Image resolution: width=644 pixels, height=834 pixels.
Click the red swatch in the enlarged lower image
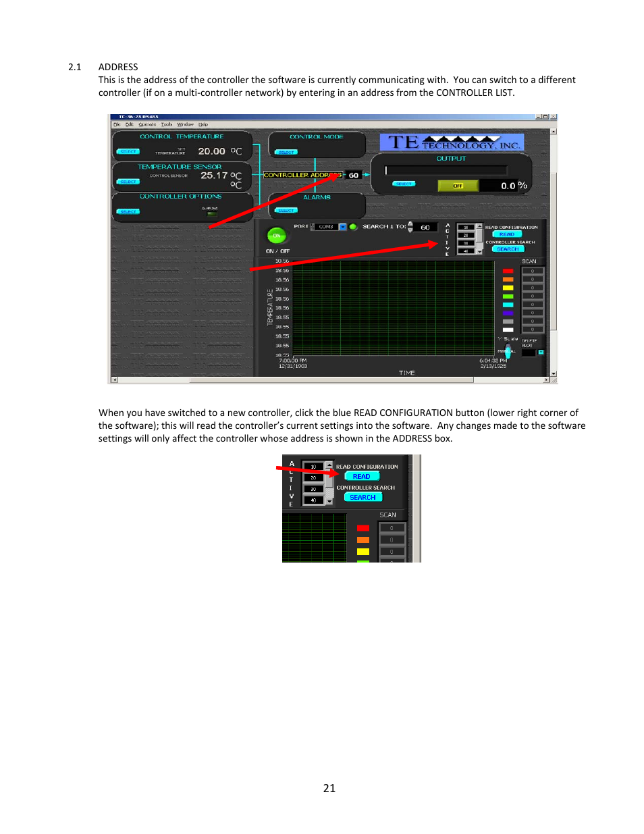(363, 528)
